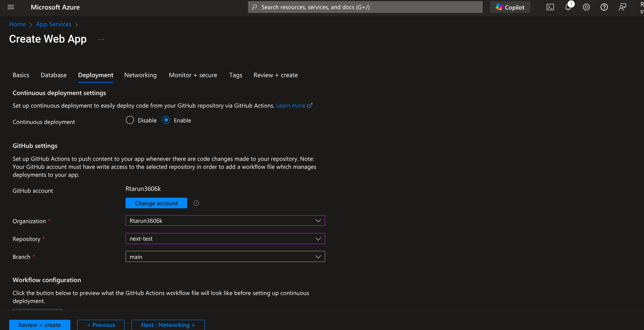
Task: Expand the Repository dropdown next-test
Action: coord(225,239)
